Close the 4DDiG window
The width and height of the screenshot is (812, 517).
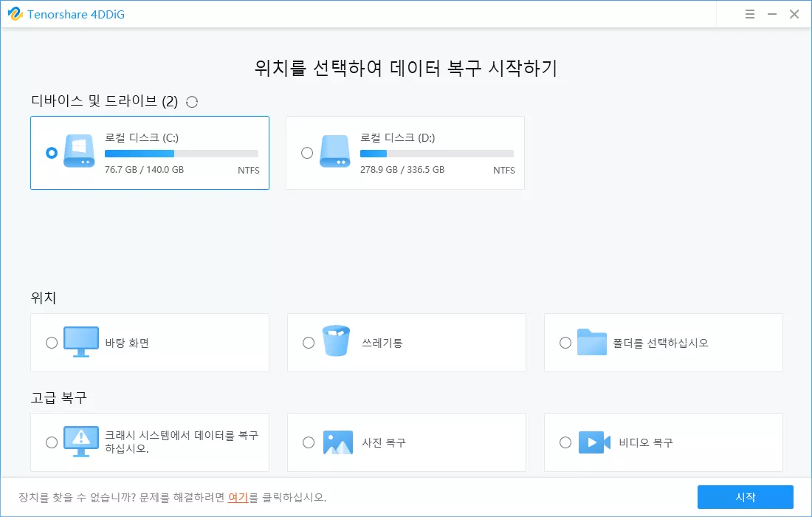tap(794, 15)
